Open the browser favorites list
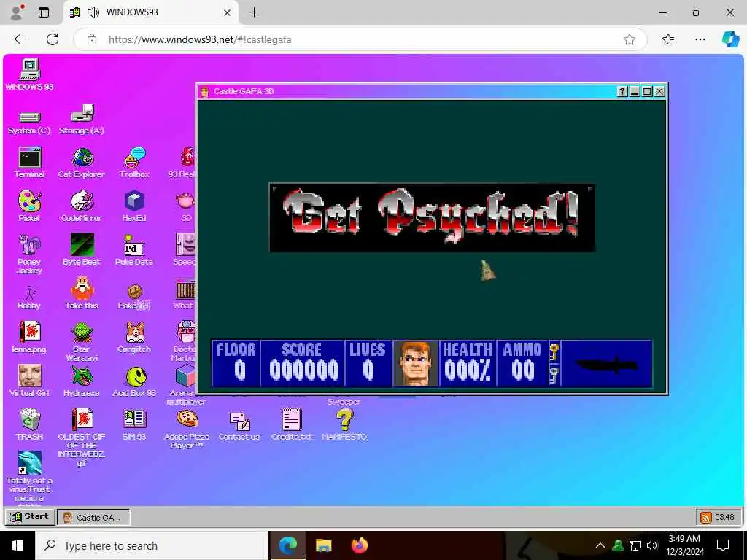747x560 pixels. [668, 39]
